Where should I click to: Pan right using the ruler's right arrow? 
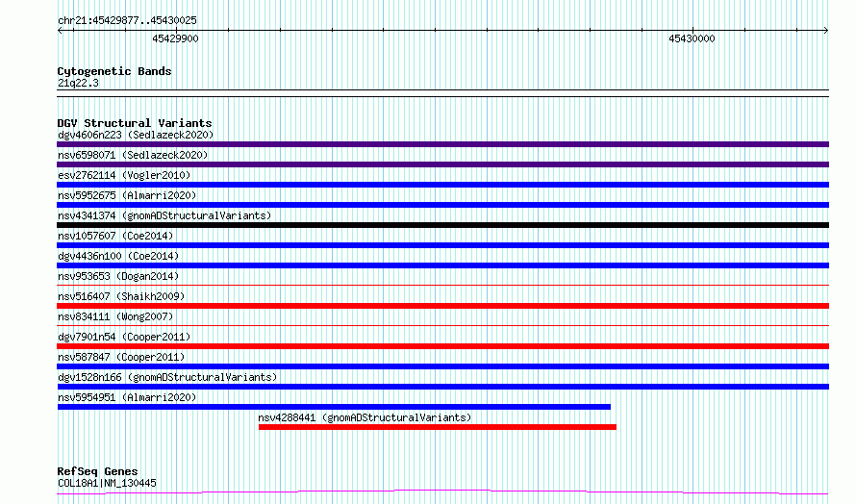tap(826, 31)
